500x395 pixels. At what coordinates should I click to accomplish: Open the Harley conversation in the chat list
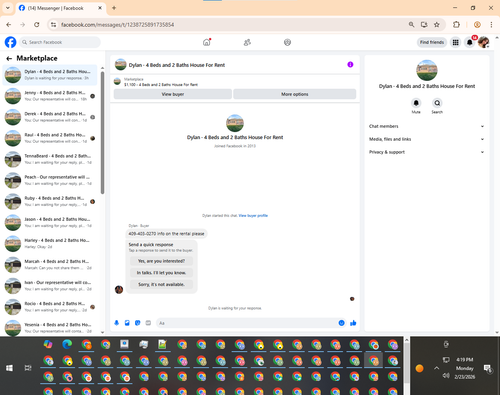[50, 243]
